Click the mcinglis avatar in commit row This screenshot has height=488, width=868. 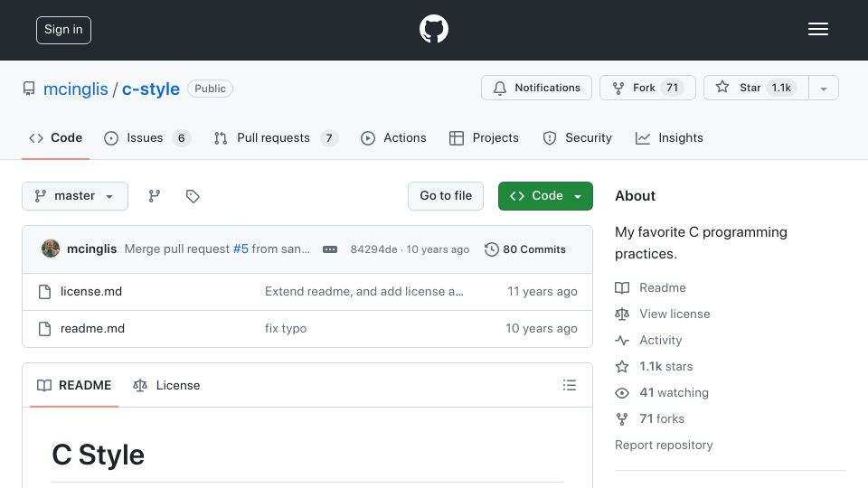(x=51, y=249)
